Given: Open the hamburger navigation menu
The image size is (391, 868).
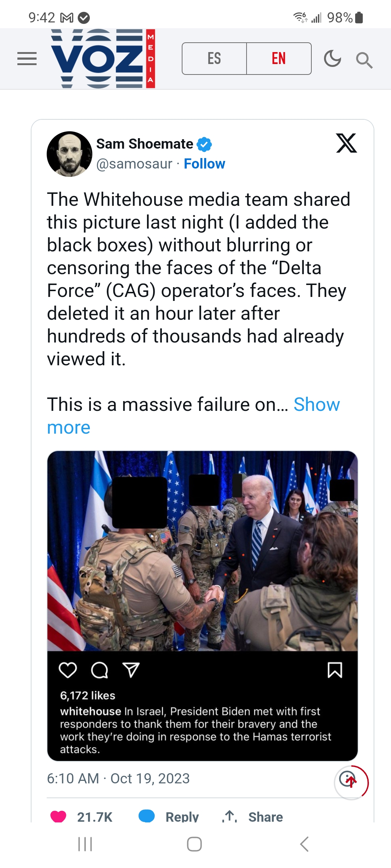Looking at the screenshot, I should click(x=27, y=59).
